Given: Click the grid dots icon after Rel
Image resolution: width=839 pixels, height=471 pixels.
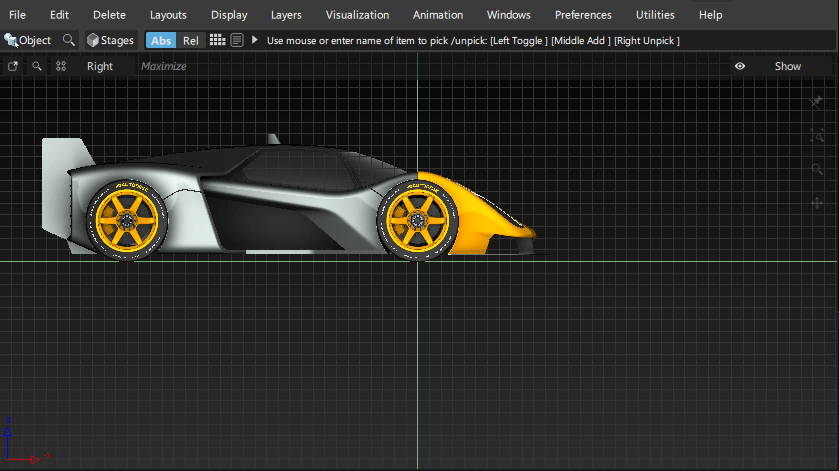Looking at the screenshot, I should coord(217,40).
